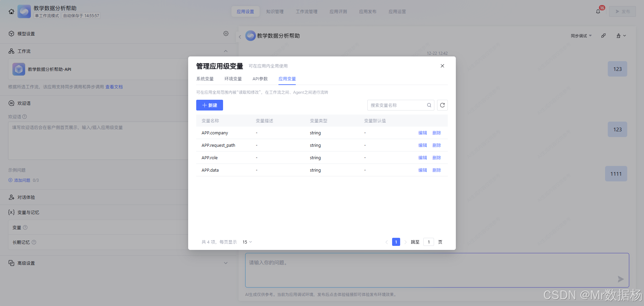This screenshot has height=306, width=644.
Task: Collapse the 工作流 section
Action: point(226,51)
